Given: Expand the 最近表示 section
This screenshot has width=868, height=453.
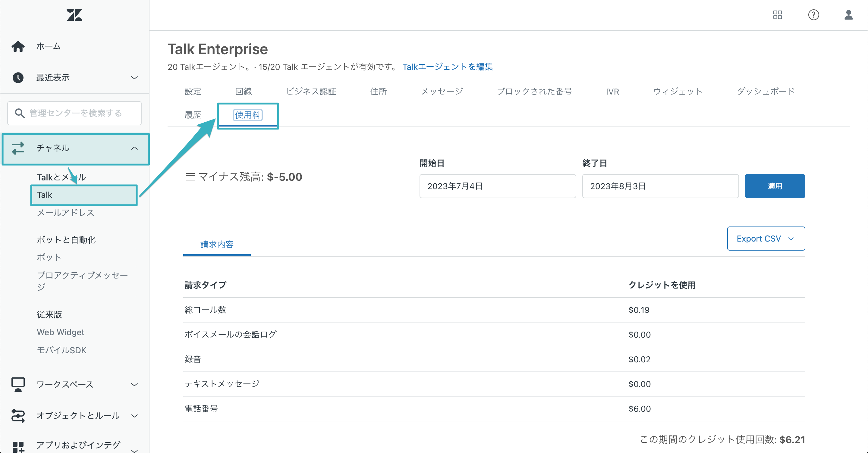Looking at the screenshot, I should coord(134,78).
